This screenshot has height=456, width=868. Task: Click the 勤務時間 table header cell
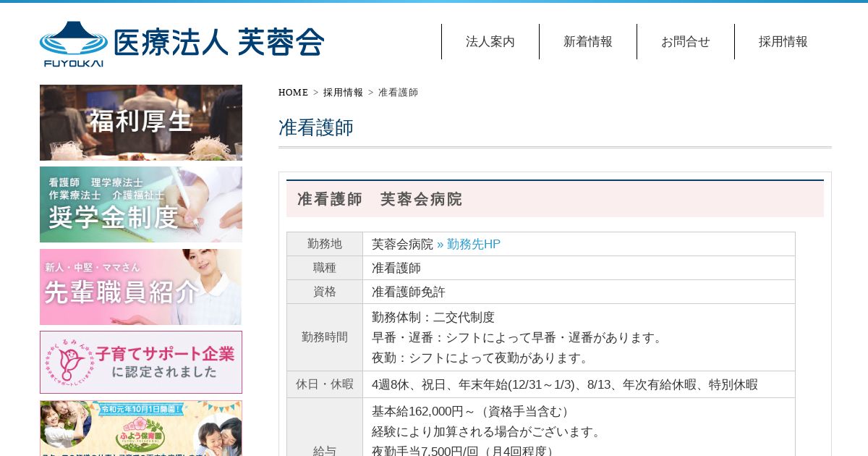tap(325, 337)
